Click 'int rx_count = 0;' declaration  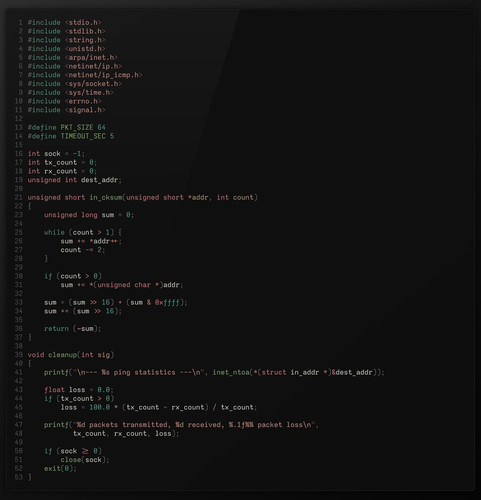click(x=62, y=171)
